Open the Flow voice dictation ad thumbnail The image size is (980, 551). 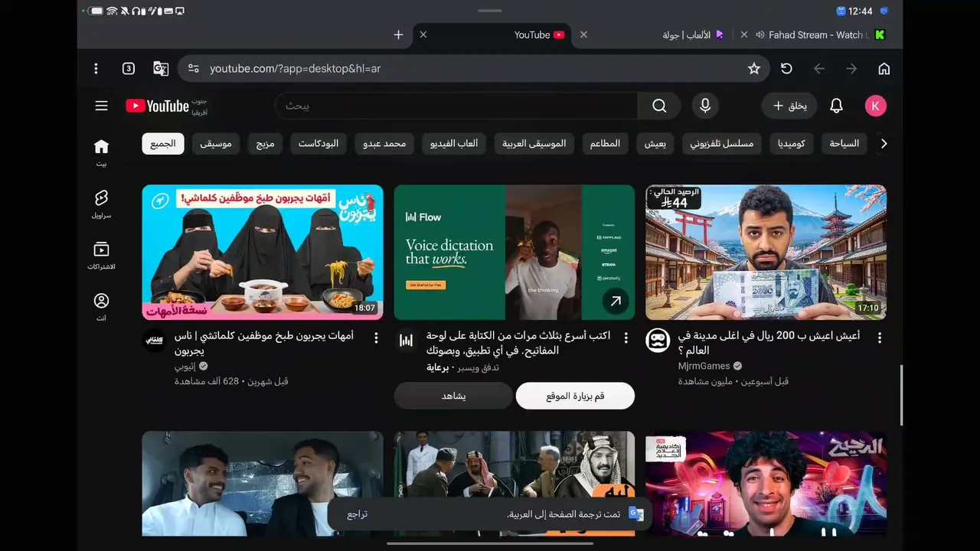pyautogui.click(x=514, y=253)
